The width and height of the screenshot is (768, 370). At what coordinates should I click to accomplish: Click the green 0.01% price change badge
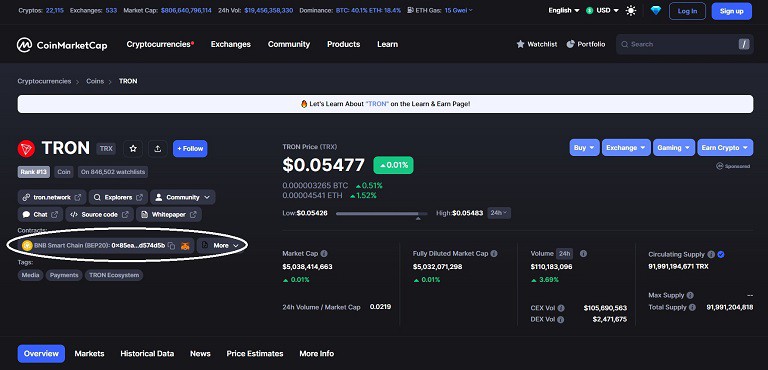point(393,165)
